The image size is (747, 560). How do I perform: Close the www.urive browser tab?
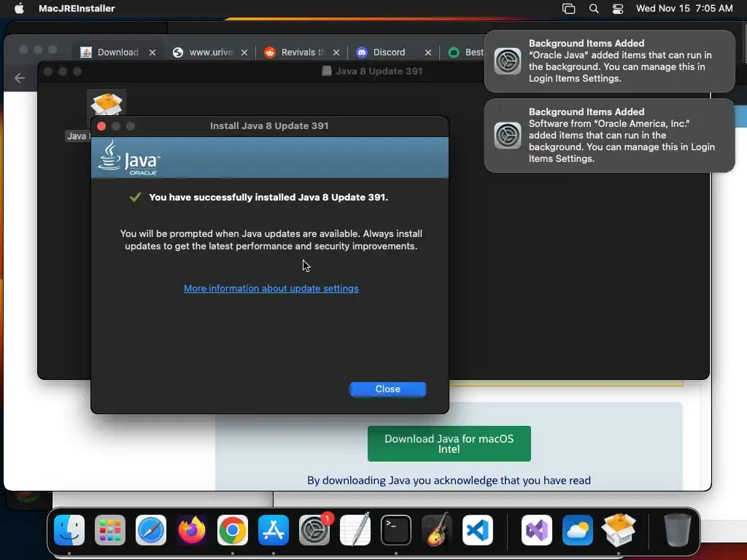tap(244, 52)
